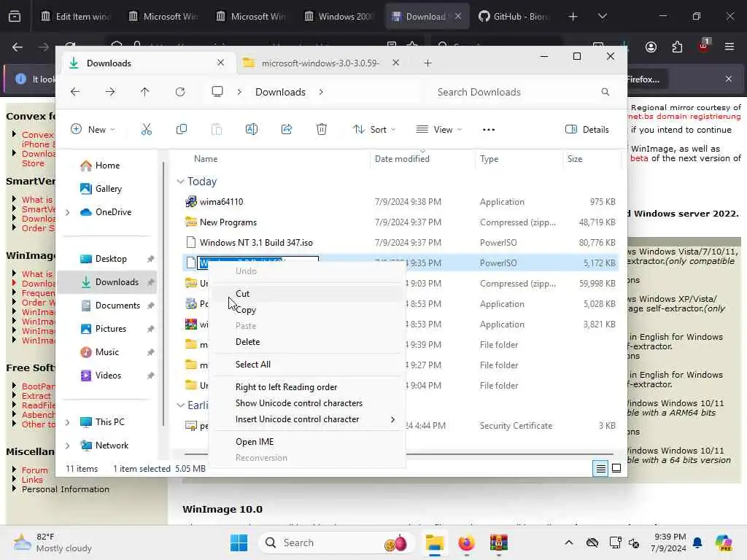Open Firefox account profile icon
This screenshot has height=560, width=747.
(651, 47)
